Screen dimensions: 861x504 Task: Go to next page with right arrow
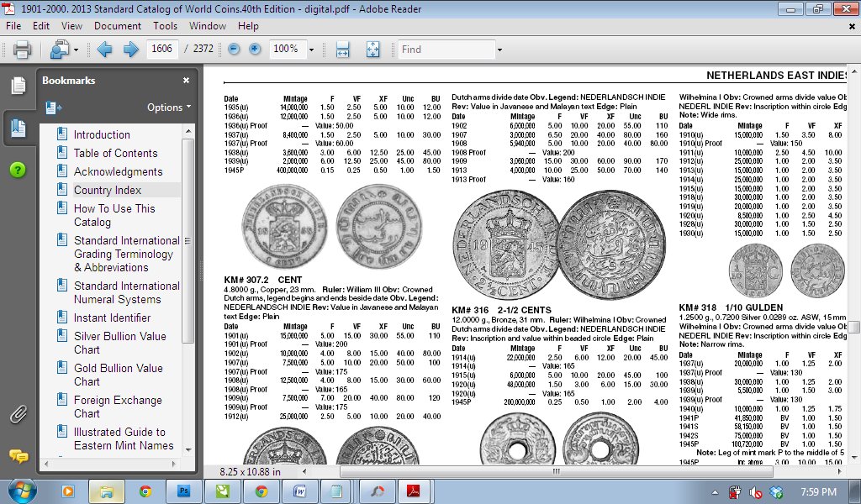coord(130,50)
